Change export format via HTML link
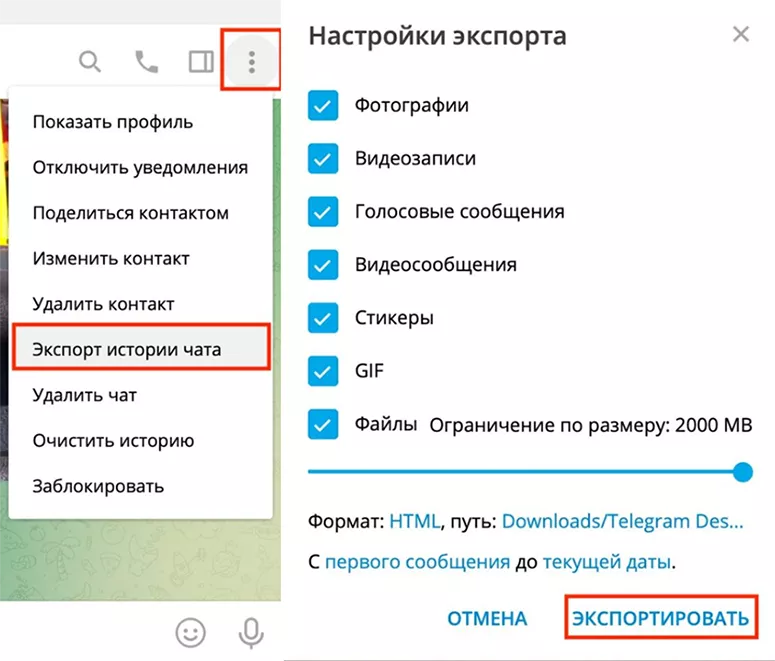Viewport: 775px width, 661px height. [x=414, y=521]
